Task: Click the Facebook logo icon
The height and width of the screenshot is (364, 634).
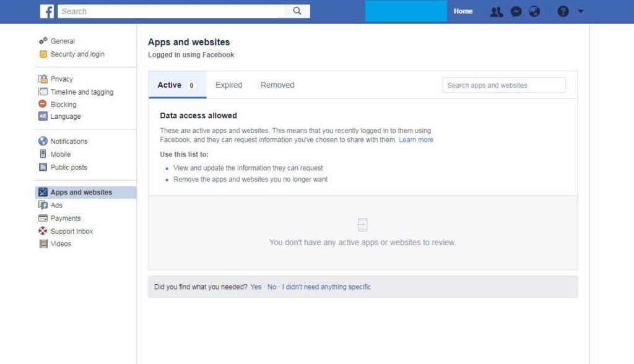Action: point(47,11)
